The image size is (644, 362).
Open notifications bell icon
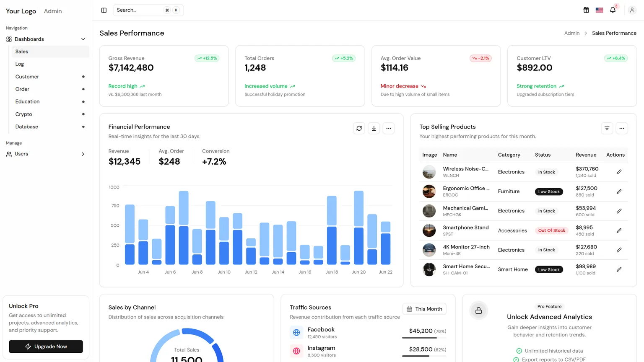(x=613, y=10)
